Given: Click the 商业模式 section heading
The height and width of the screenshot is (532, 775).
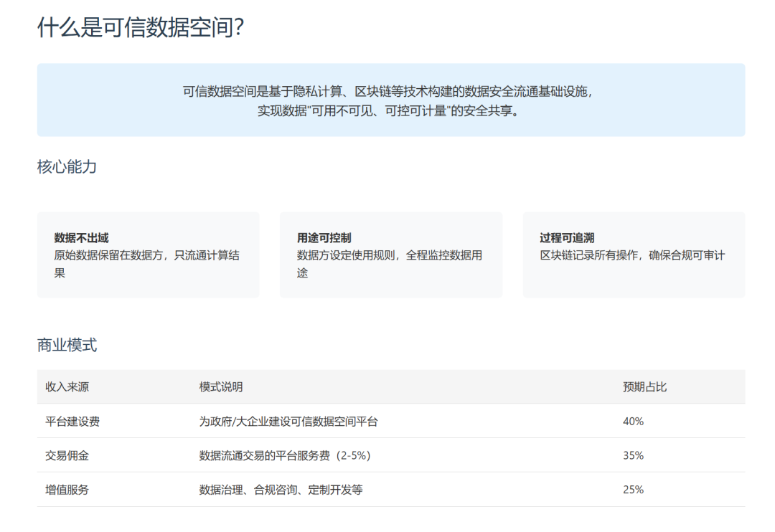Looking at the screenshot, I should [x=67, y=345].
